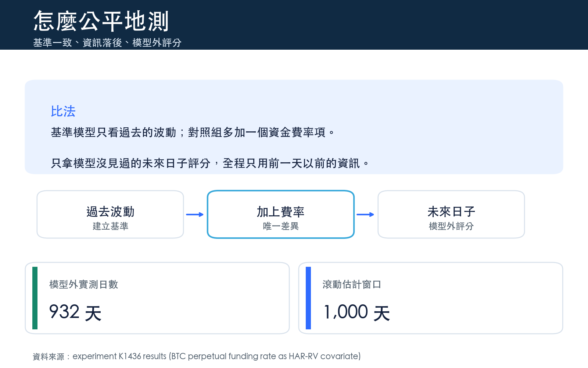Click the 未來日子 step box
The height and width of the screenshot is (368, 588).
[x=451, y=214]
